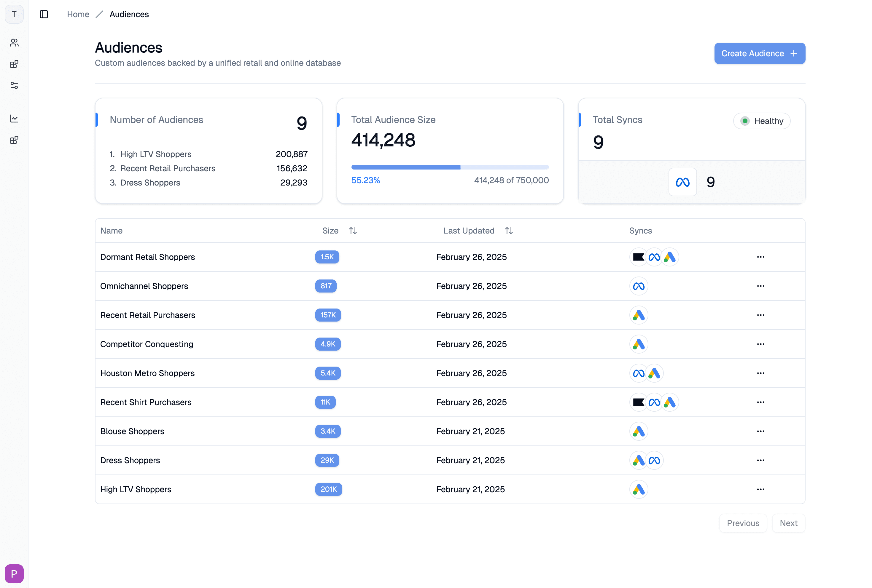The image size is (872, 588).
Task: Click Create Audience button
Action: click(759, 53)
